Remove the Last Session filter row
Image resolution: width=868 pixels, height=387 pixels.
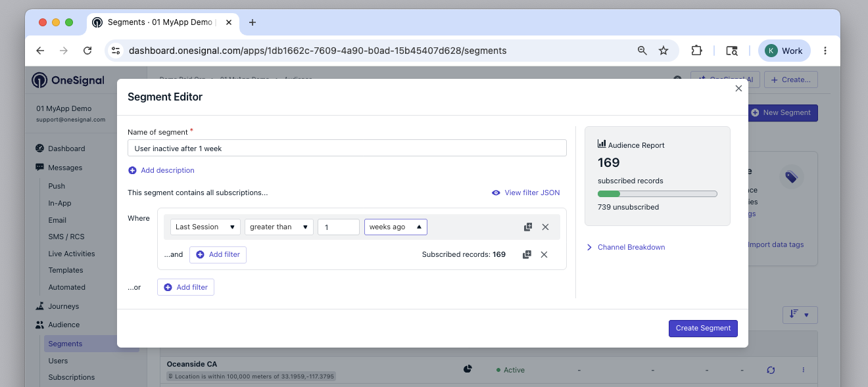pyautogui.click(x=545, y=227)
